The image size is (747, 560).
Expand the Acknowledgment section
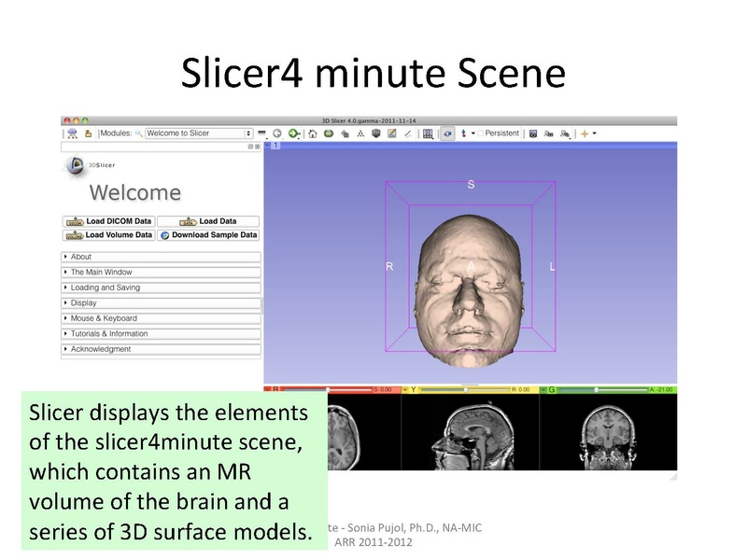pyautogui.click(x=161, y=349)
